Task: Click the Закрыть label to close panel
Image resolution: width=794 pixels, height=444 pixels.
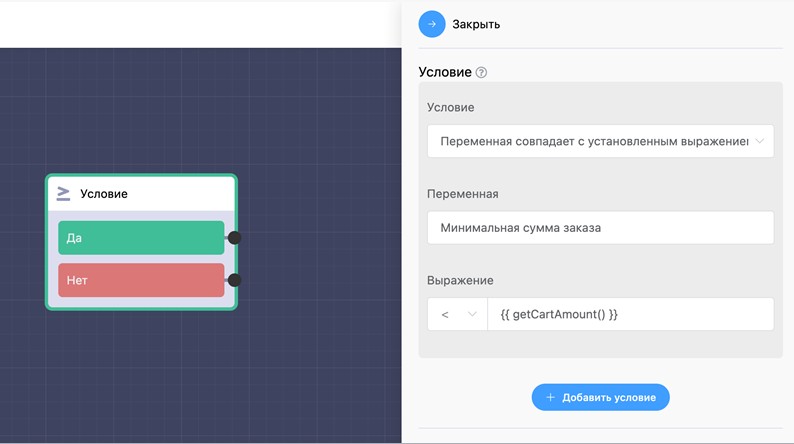Action: coord(476,24)
